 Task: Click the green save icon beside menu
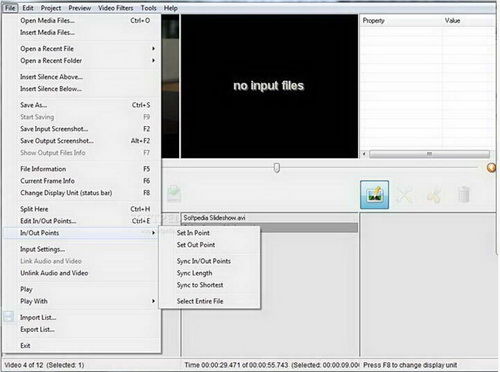pyautogui.click(x=174, y=194)
